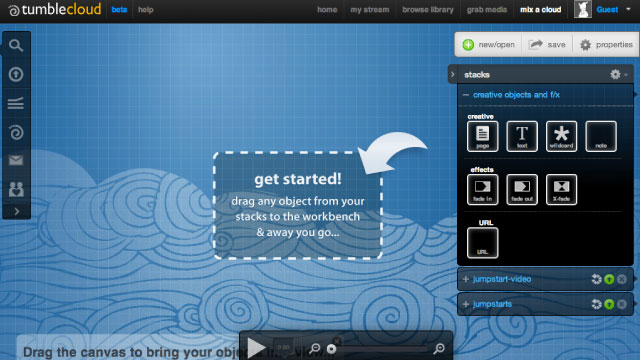Select the wildcard creative object

pyautogui.click(x=562, y=136)
